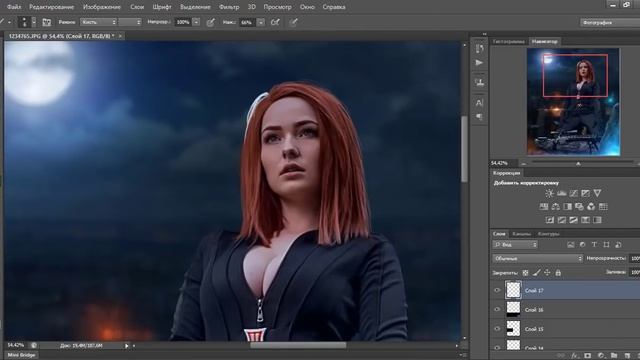
Task: Hide layer Слой 15
Action: tap(497, 329)
